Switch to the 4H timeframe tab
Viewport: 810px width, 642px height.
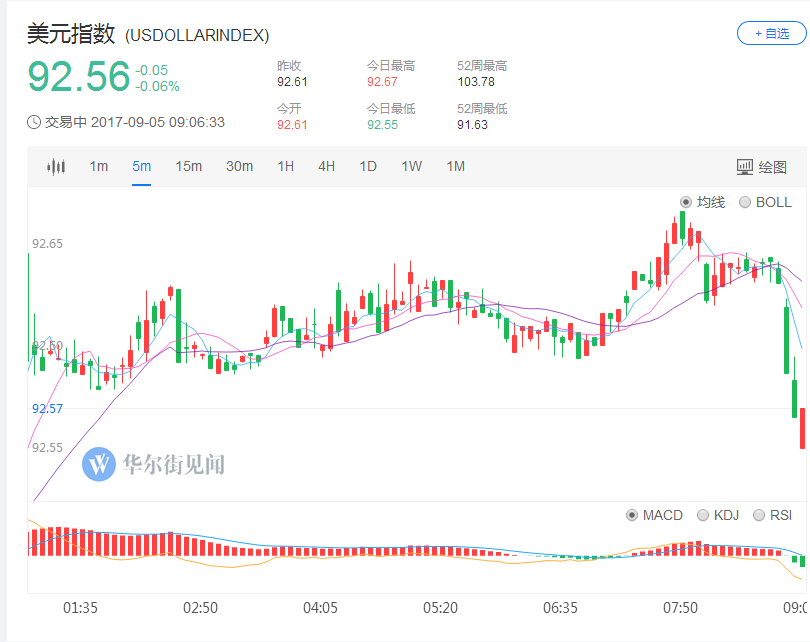pyautogui.click(x=326, y=166)
